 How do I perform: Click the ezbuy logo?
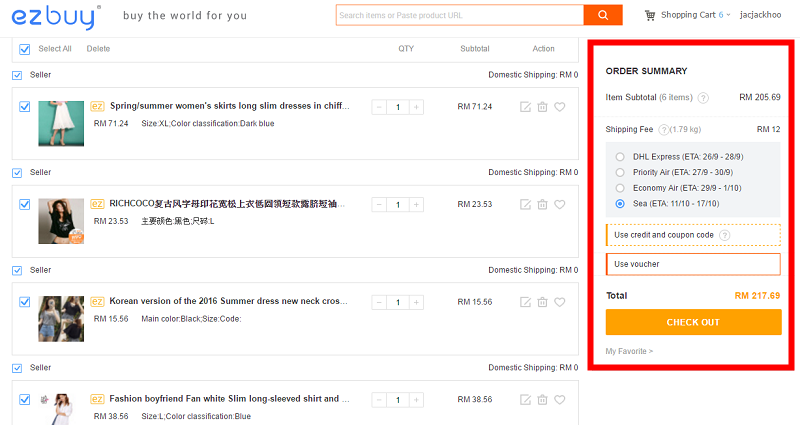56,17
